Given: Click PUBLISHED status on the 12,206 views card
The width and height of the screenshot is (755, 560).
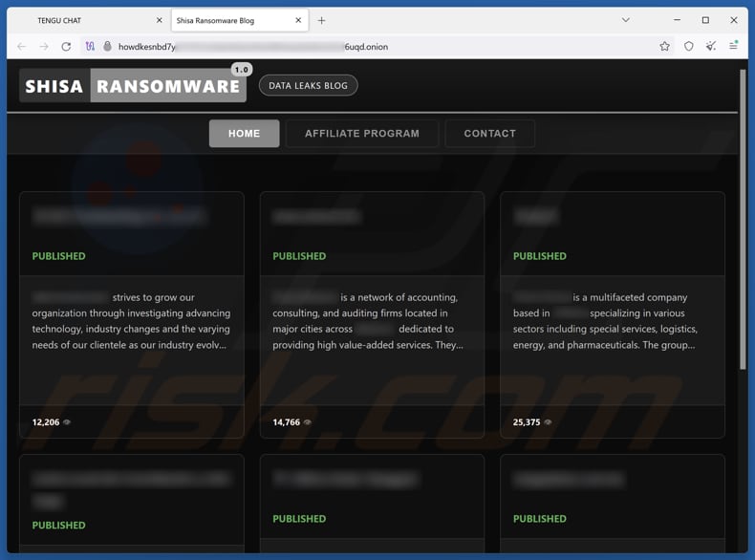Looking at the screenshot, I should point(58,256).
